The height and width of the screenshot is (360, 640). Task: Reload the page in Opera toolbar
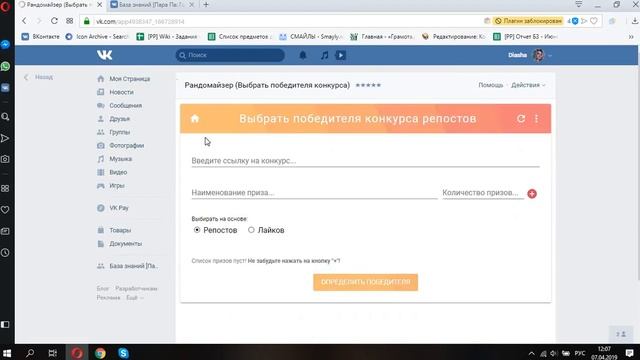54,21
